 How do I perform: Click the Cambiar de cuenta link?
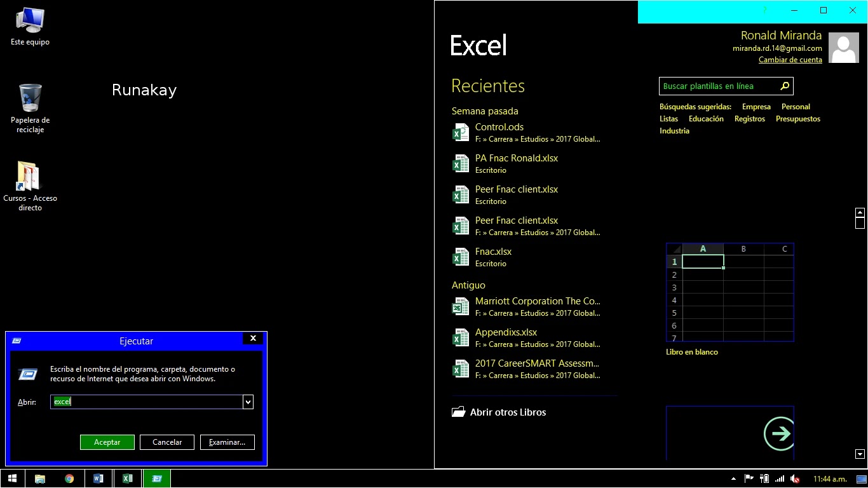pyautogui.click(x=790, y=60)
